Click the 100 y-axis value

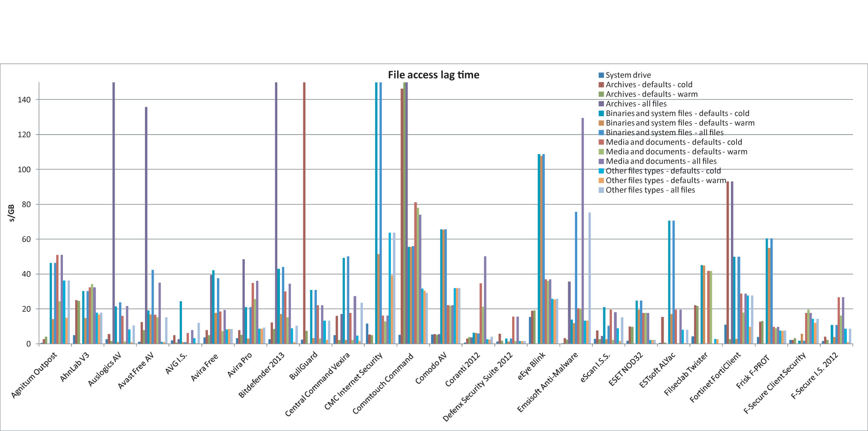[x=24, y=169]
